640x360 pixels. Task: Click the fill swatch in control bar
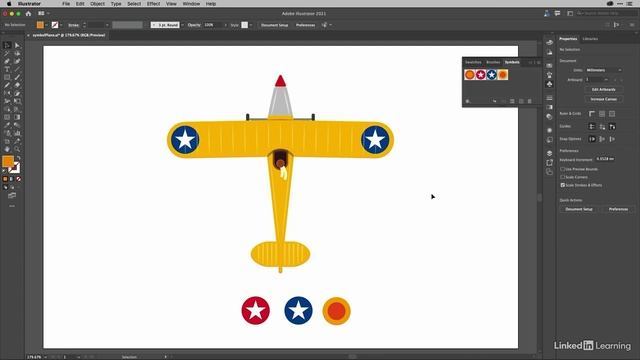(40, 25)
